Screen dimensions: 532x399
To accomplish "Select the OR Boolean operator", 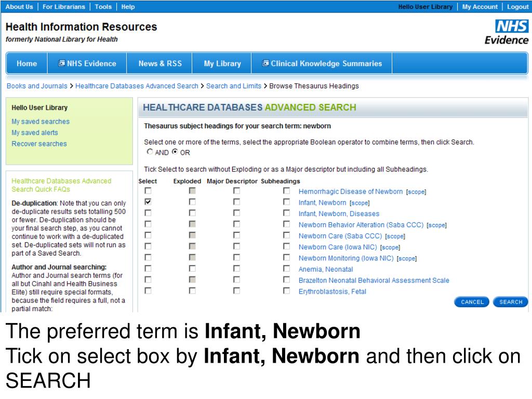I will pyautogui.click(x=175, y=152).
